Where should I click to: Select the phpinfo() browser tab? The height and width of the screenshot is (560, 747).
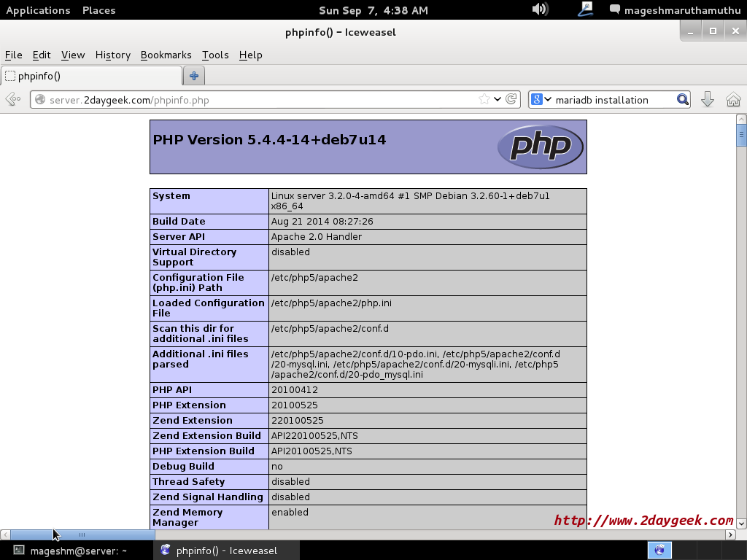[x=91, y=76]
